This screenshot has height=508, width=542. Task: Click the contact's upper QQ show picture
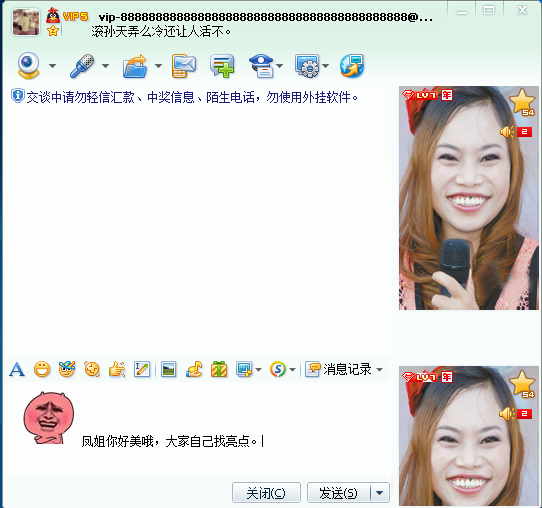pos(469,198)
